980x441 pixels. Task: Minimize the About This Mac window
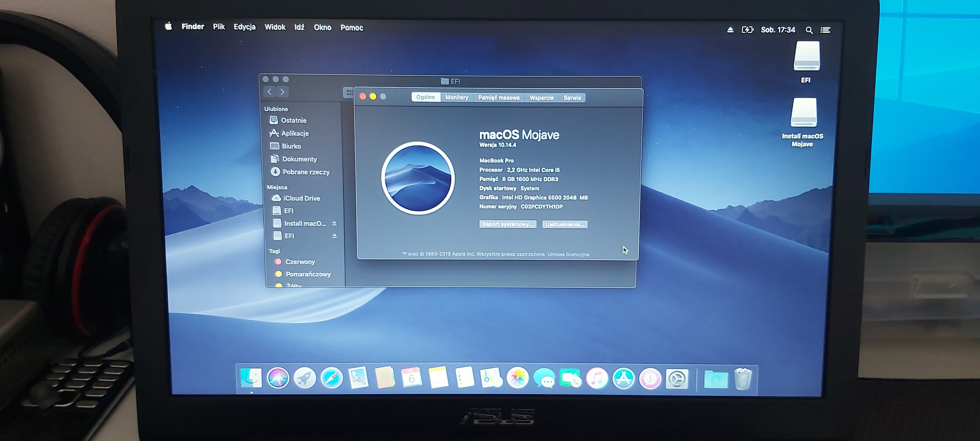373,97
